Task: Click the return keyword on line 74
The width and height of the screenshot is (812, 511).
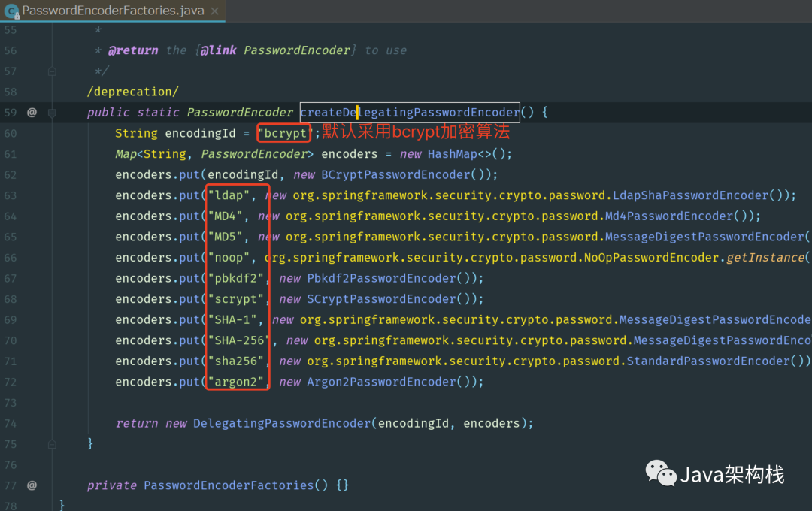Action: coord(137,423)
